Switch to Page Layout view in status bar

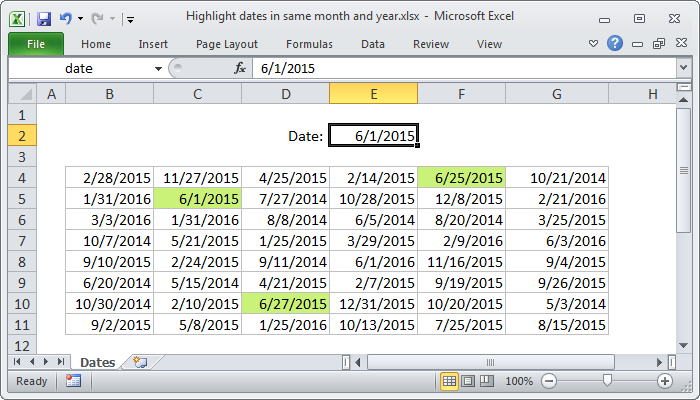[x=469, y=381]
